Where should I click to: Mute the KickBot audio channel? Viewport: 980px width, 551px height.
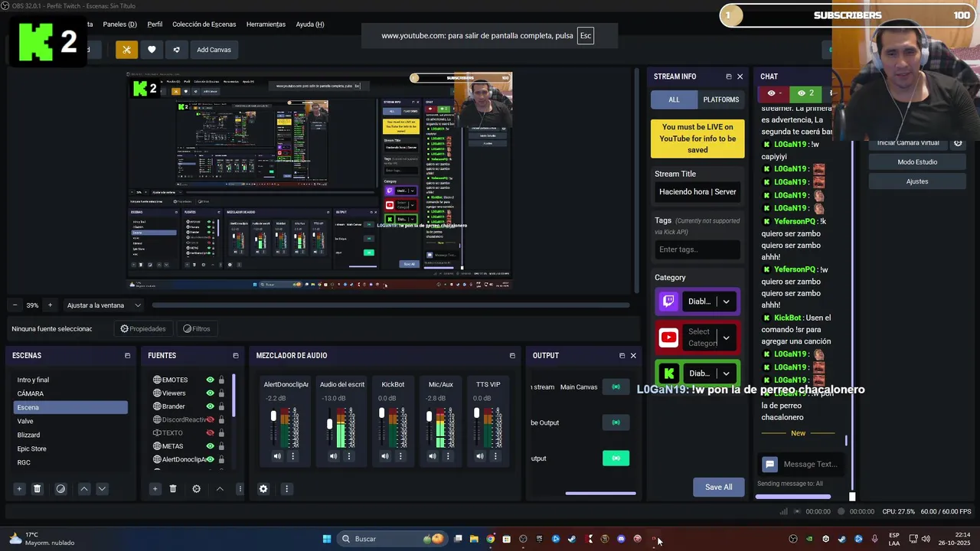point(385,456)
